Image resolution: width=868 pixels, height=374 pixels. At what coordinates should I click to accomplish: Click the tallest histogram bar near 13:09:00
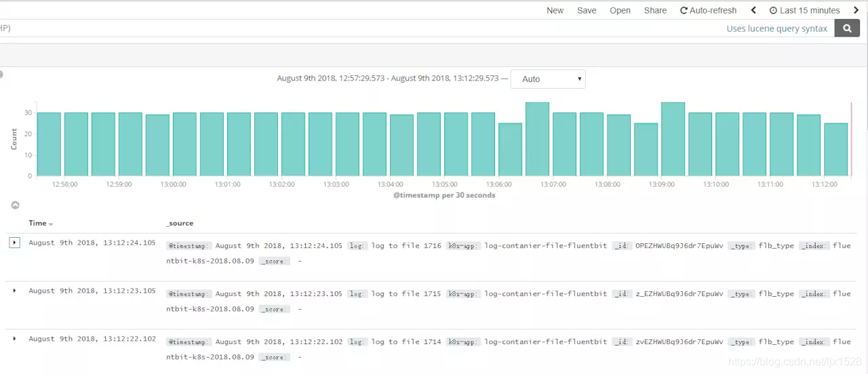pos(673,139)
